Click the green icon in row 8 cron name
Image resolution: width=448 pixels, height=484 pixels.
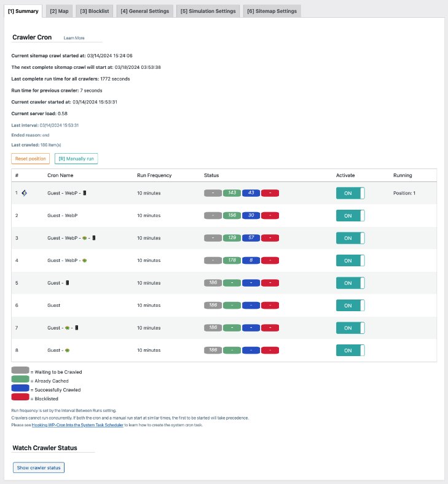click(x=67, y=351)
